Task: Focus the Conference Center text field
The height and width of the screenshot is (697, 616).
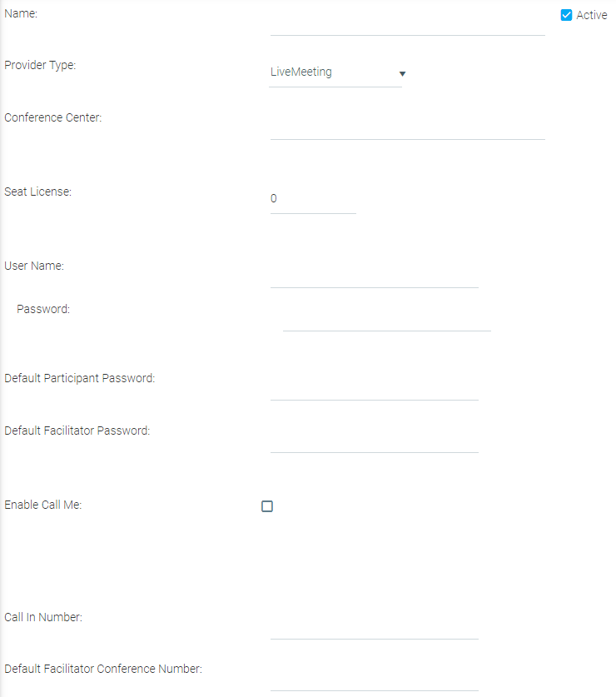Action: (x=407, y=128)
